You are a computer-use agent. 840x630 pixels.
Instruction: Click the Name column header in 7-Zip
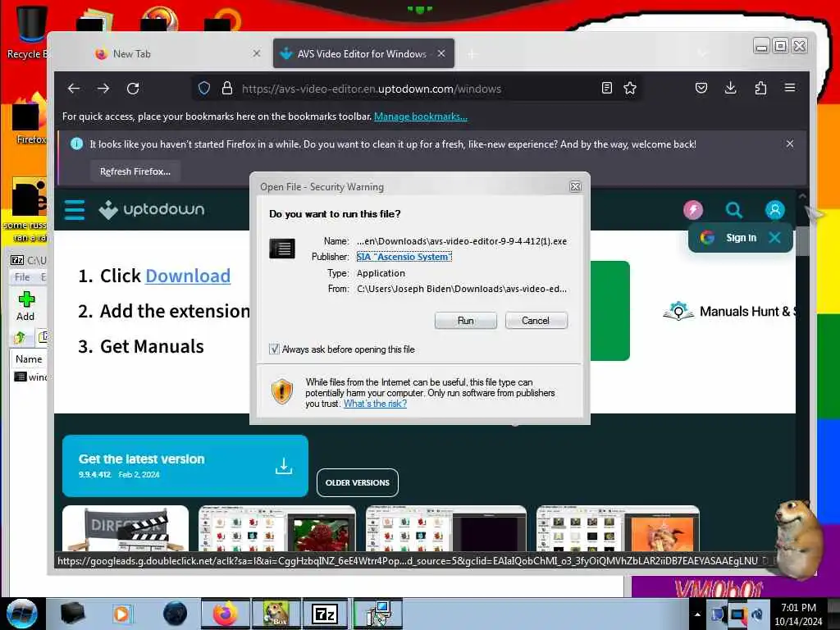point(29,359)
